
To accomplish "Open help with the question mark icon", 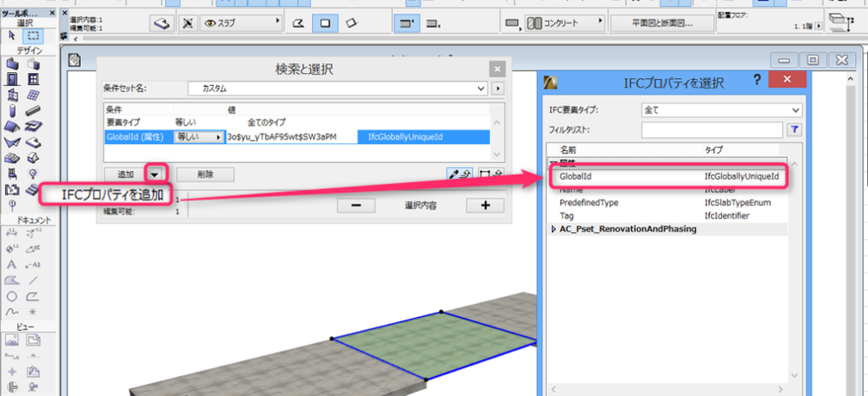I will (x=758, y=80).
